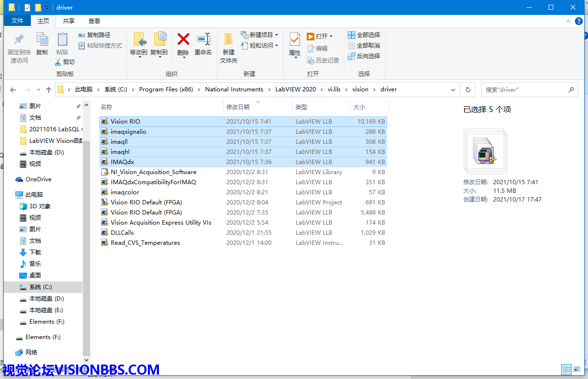The image size is (588, 379).
Task: Click Select All (全部选择) button
Action: pos(364,35)
